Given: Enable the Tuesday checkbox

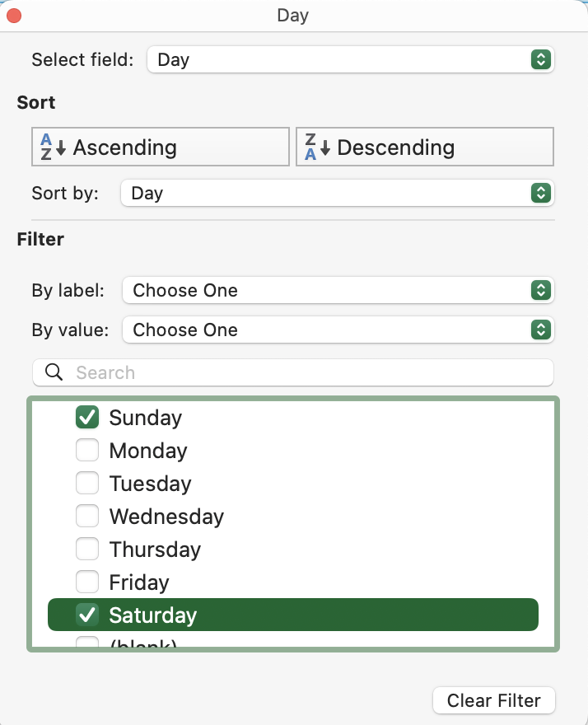Looking at the screenshot, I should click(x=86, y=483).
